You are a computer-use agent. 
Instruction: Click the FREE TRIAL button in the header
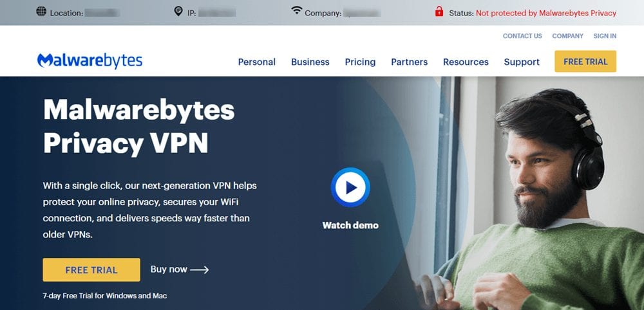click(x=585, y=62)
